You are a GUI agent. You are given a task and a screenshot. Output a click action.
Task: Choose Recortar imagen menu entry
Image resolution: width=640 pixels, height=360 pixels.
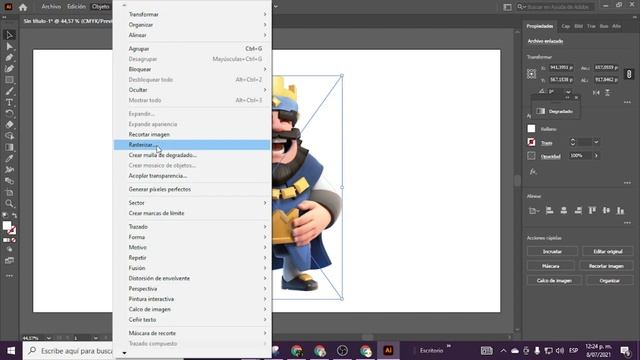click(x=192, y=134)
